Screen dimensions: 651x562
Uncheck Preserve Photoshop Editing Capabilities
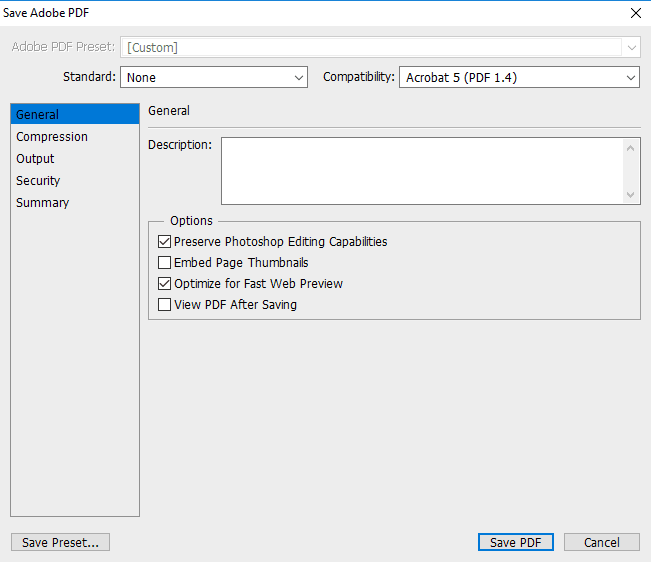(164, 241)
